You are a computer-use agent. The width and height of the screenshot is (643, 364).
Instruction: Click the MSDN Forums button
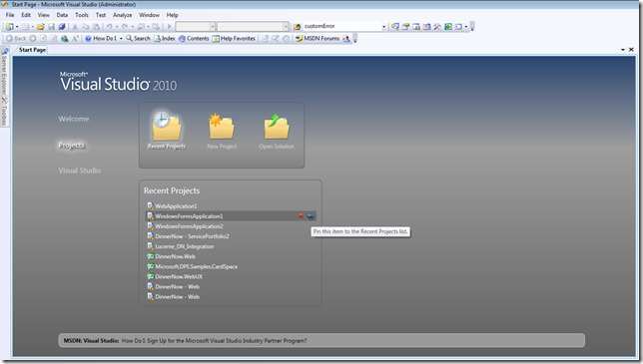click(x=318, y=39)
